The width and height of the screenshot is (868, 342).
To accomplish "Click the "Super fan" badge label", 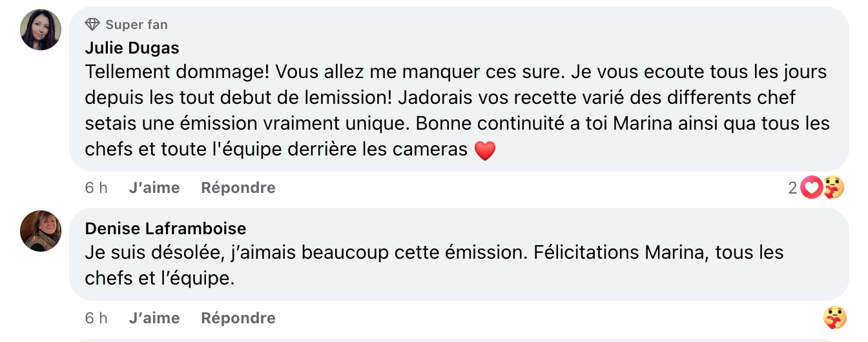I will tap(136, 25).
